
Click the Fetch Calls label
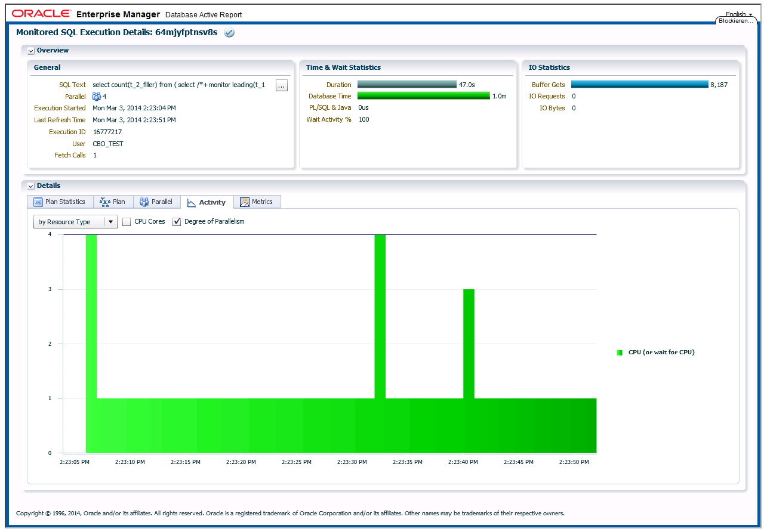[x=70, y=156]
